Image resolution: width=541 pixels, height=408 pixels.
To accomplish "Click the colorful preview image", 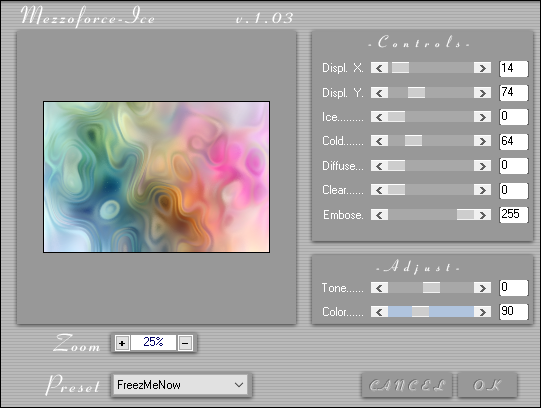I will (156, 177).
